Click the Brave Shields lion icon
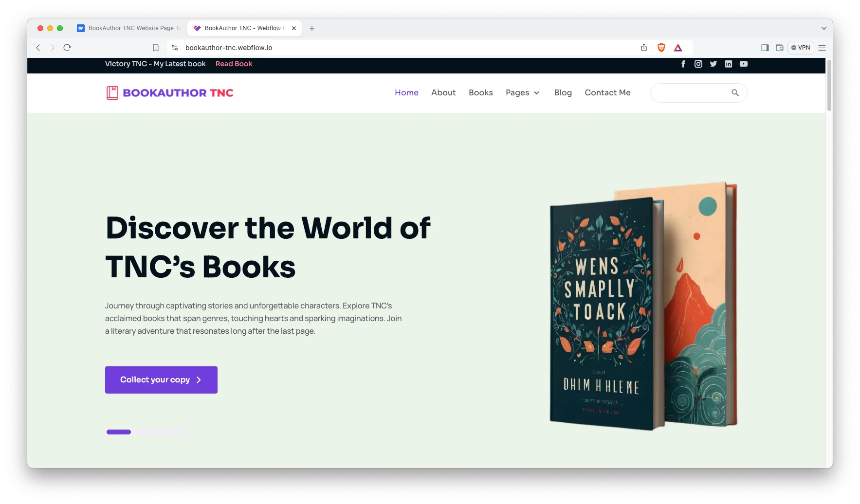Viewport: 860px width, 504px height. (661, 48)
